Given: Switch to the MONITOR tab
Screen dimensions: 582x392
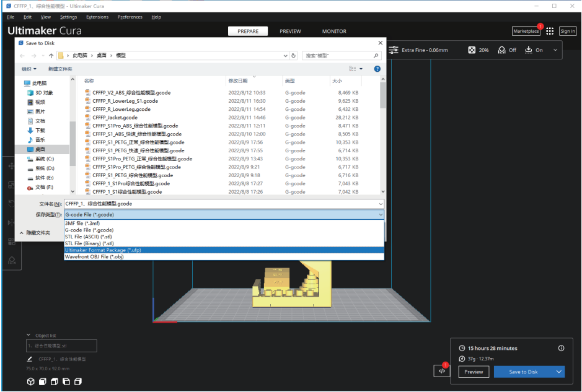Looking at the screenshot, I should coord(334,31).
